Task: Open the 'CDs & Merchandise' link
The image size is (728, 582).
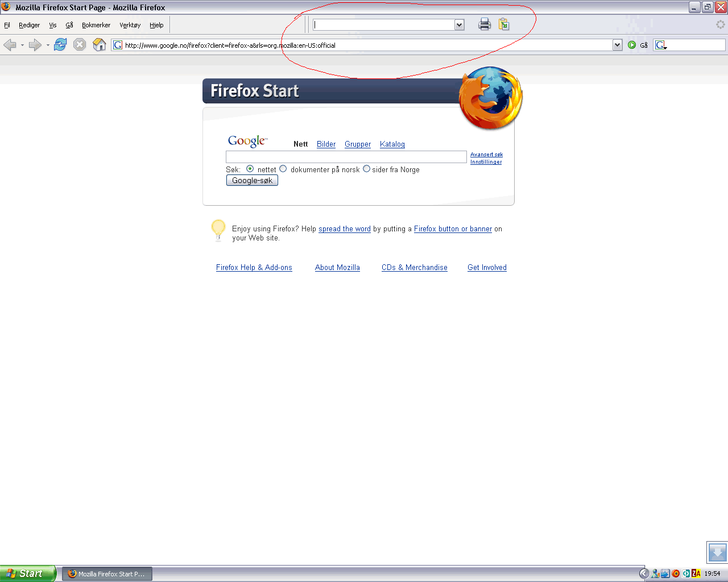Action: (x=415, y=268)
